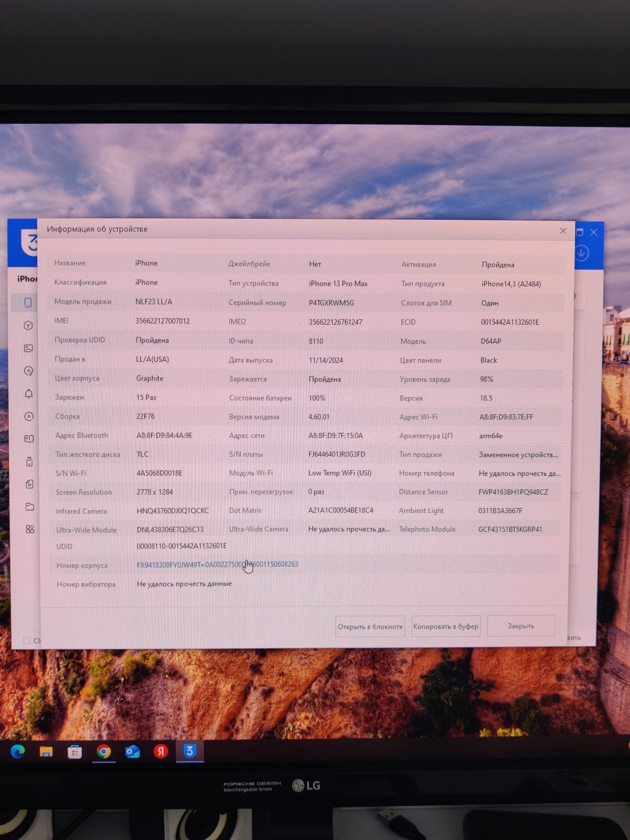Screen dimensions: 630x840
Task: Select modem version value 4.60.01
Action: 319,417
